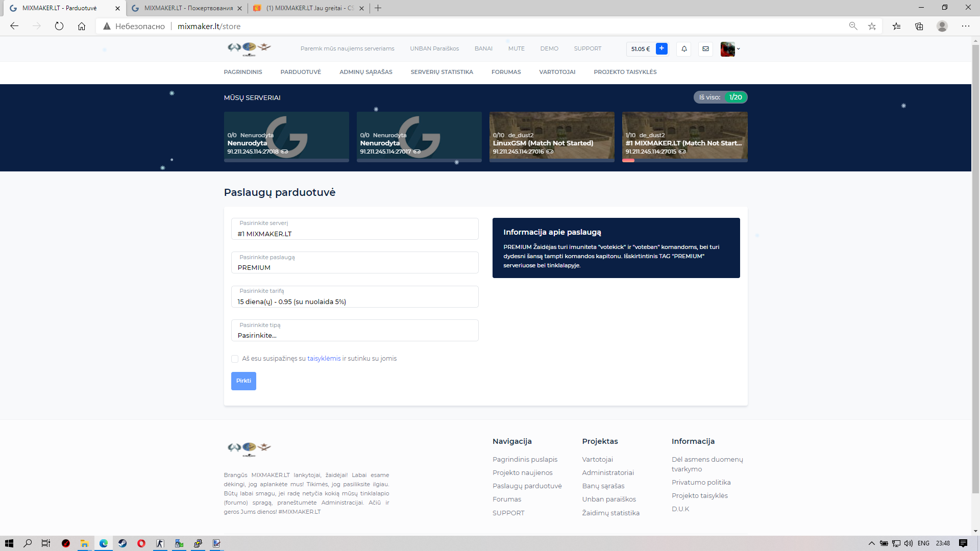Image resolution: width=980 pixels, height=551 pixels.
Task: Open the FORUMAS menu item
Action: [506, 72]
